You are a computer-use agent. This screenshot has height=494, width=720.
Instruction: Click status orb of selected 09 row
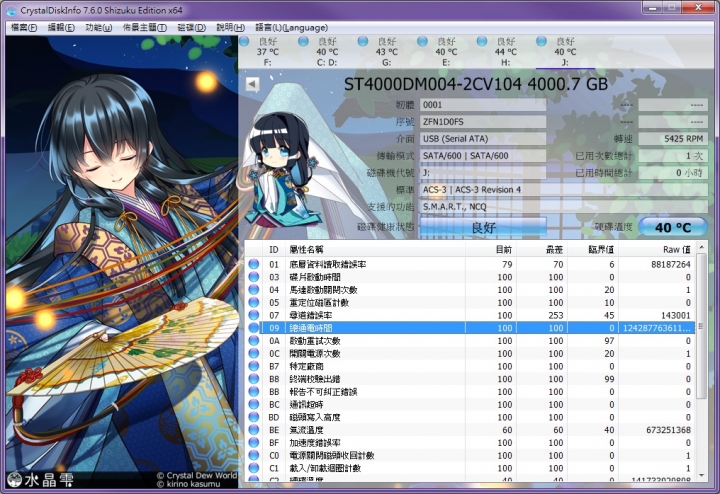[253, 328]
